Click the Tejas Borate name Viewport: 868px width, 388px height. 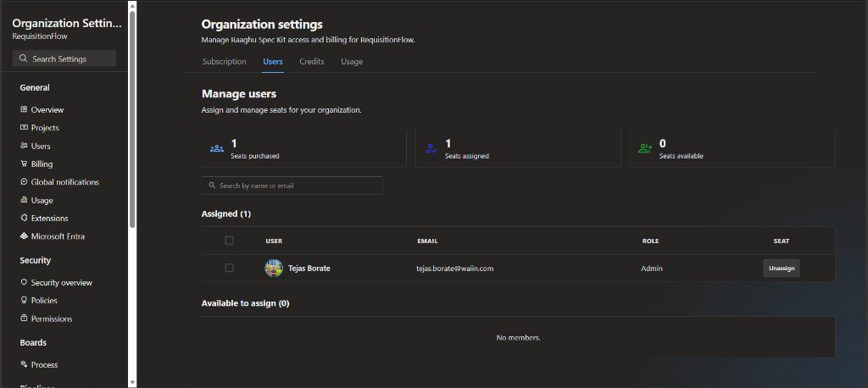pos(309,269)
